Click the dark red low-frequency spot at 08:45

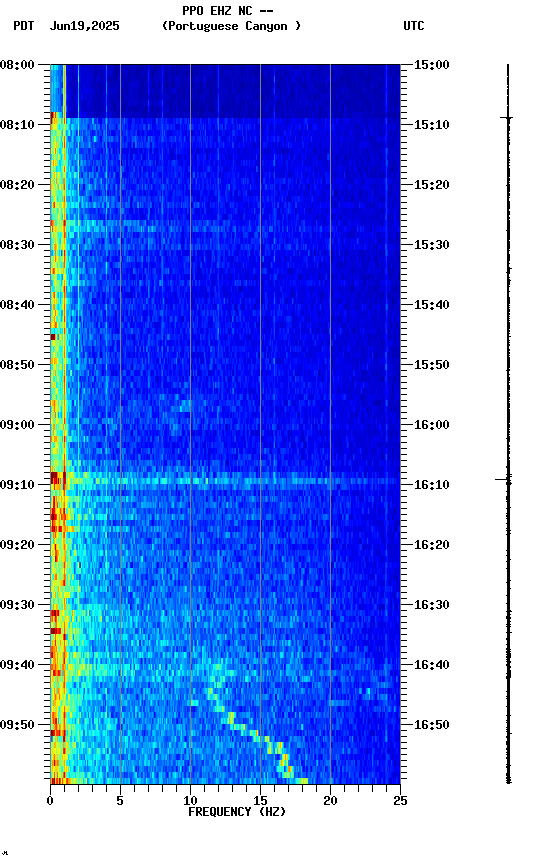53,337
